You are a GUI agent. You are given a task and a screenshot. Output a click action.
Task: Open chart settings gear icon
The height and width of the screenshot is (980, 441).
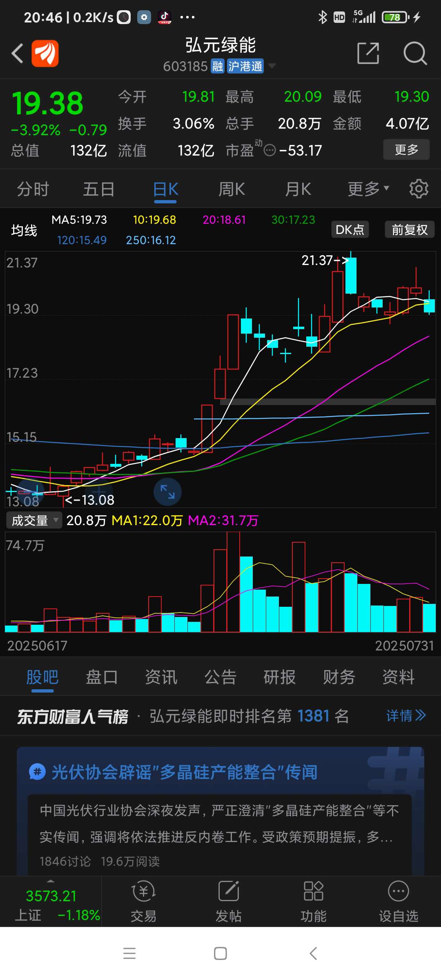(419, 189)
